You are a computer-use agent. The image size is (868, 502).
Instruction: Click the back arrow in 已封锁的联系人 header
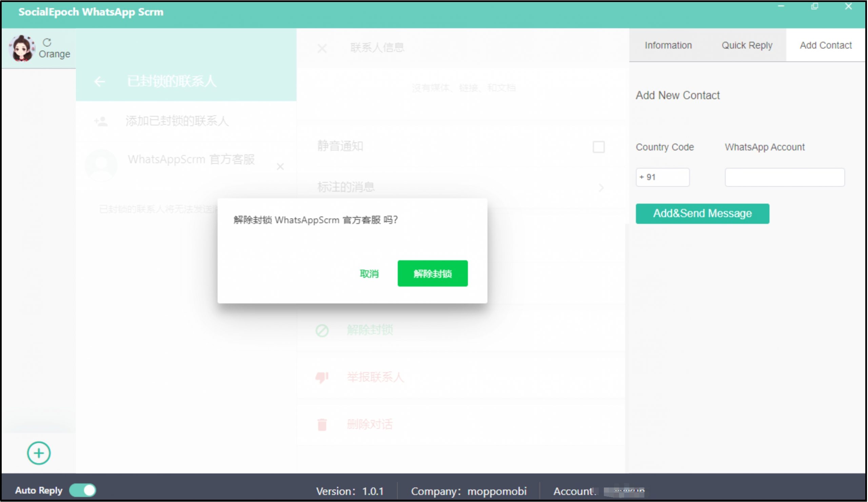coord(100,82)
